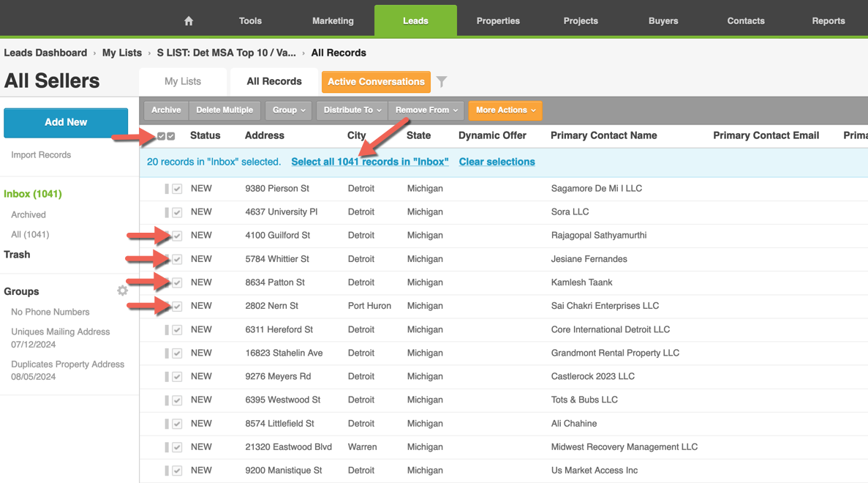Select all 1041 records in Inbox
Screen dimensions: 868x483
pyautogui.click(x=369, y=162)
